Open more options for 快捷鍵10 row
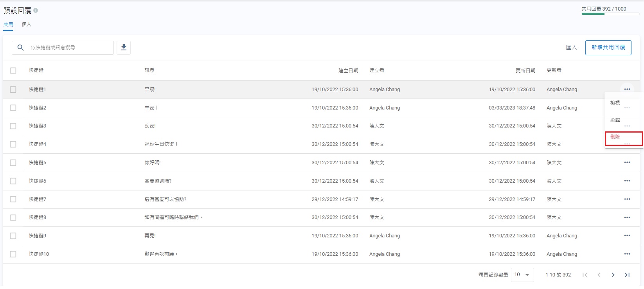Screen dimensions: 644x289 pyautogui.click(x=627, y=254)
